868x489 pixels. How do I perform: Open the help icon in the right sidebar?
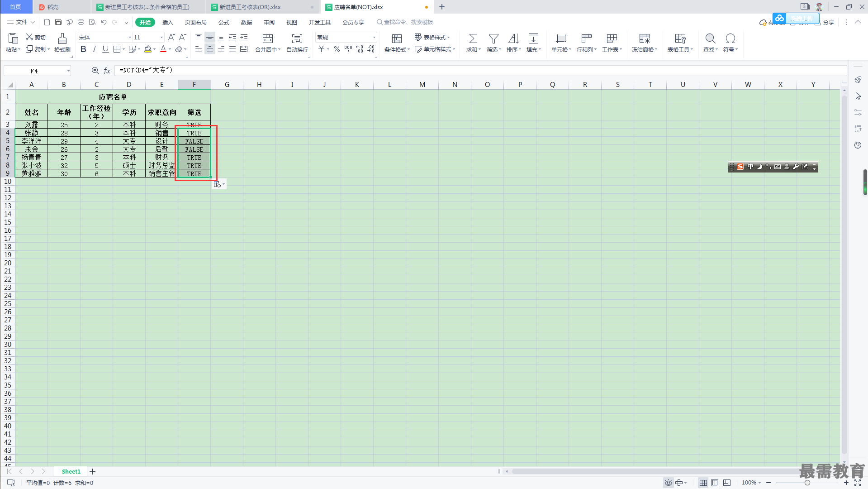(x=858, y=145)
